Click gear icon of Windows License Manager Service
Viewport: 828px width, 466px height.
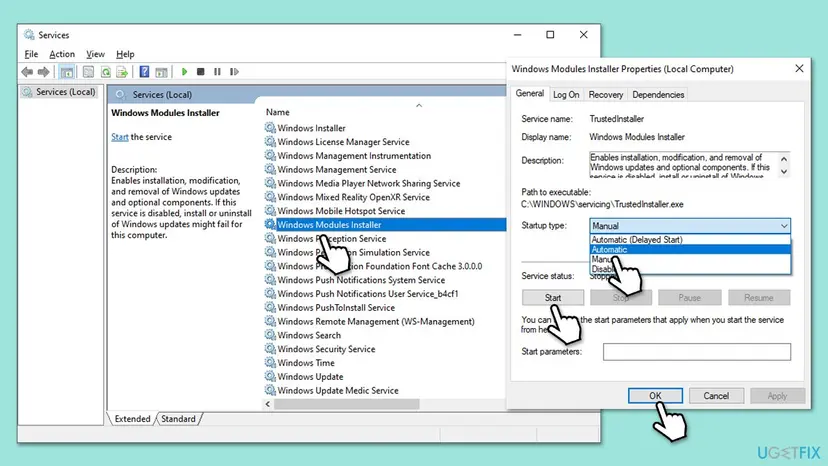pos(270,142)
